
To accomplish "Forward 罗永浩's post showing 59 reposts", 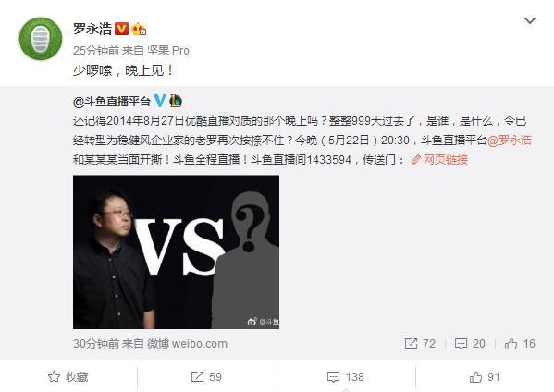I will coord(206,377).
